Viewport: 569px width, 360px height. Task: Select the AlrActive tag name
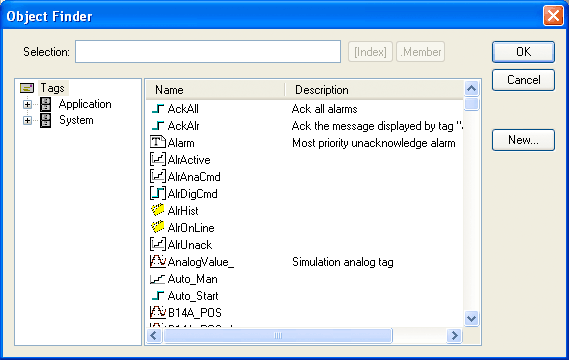189,160
